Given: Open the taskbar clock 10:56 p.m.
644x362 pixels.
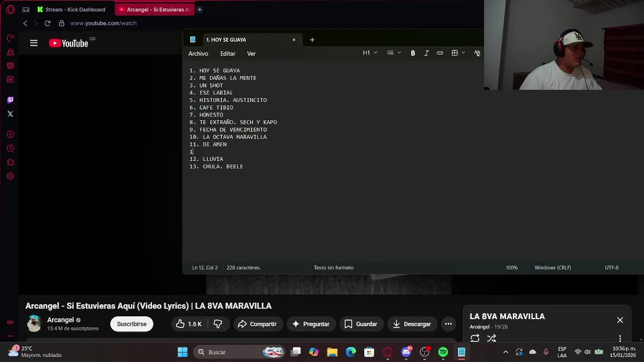Looking at the screenshot, I should pyautogui.click(x=624, y=352).
